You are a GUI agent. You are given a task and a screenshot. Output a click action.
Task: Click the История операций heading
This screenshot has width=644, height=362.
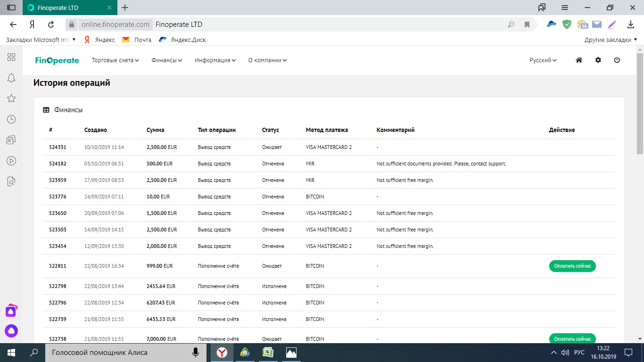72,83
